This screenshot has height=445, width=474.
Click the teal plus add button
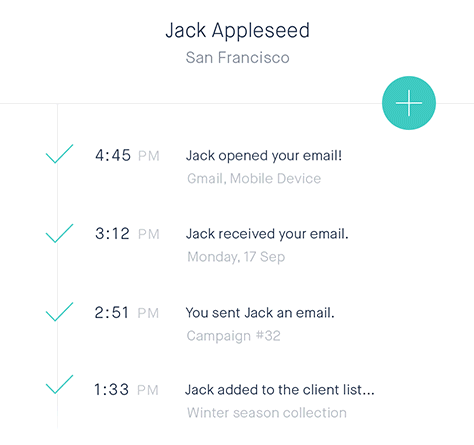409,103
